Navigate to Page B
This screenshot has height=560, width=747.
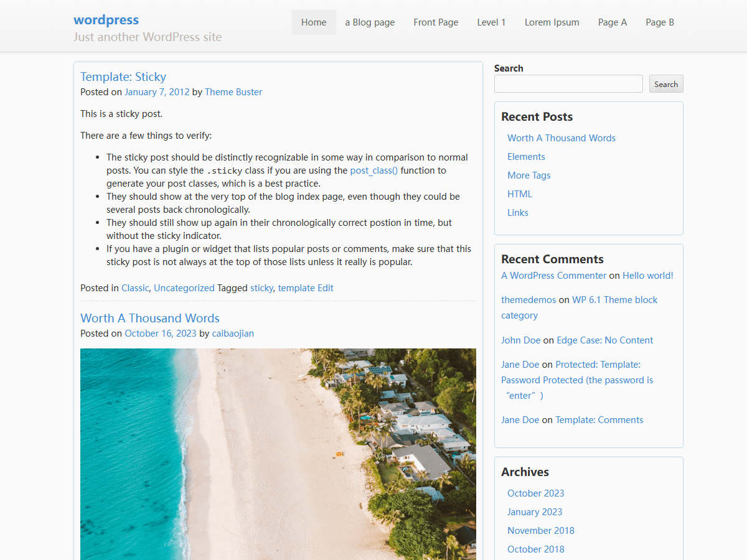(659, 22)
